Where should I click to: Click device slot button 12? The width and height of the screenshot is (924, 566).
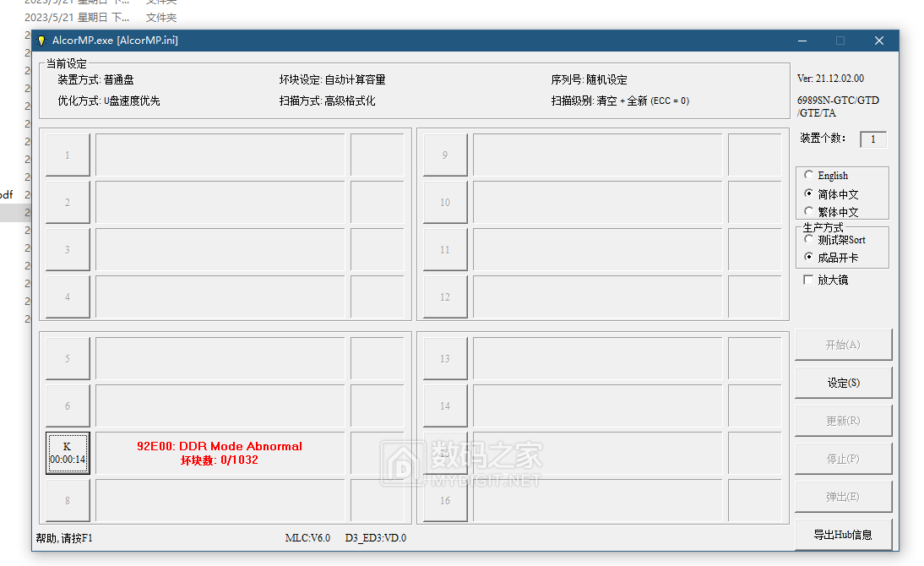coord(445,297)
